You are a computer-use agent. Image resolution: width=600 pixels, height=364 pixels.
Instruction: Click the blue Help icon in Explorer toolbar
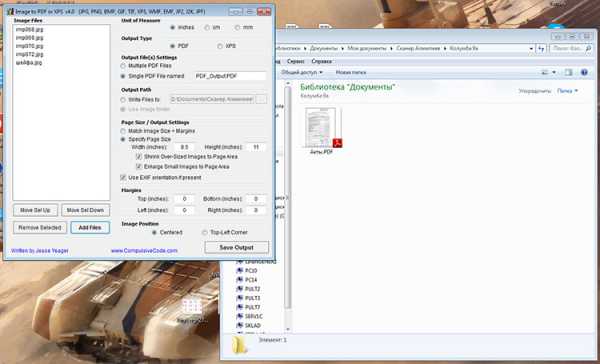584,72
